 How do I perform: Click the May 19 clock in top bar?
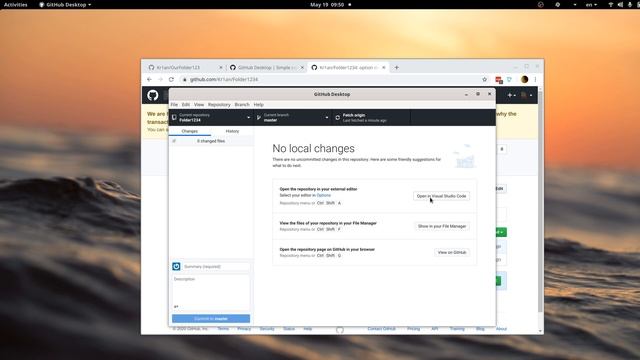tap(327, 4)
